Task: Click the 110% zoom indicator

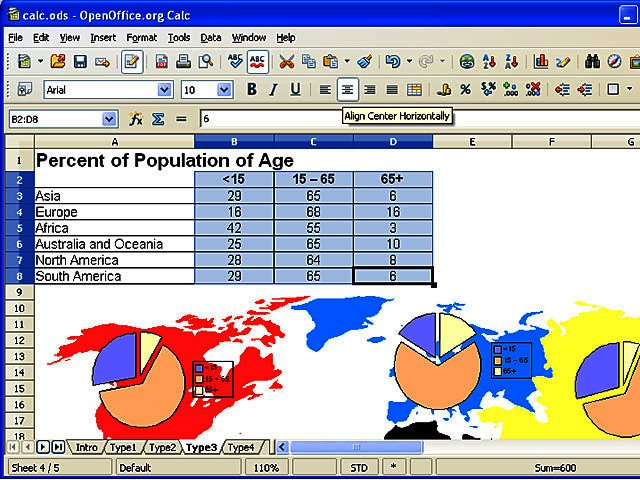Action: tap(266, 467)
